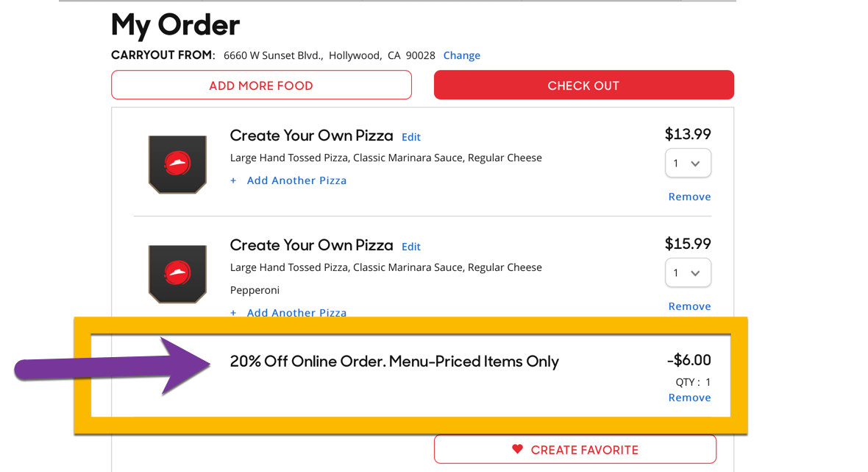868x472 pixels.
Task: Click the Change carryout location link
Action: [x=461, y=55]
